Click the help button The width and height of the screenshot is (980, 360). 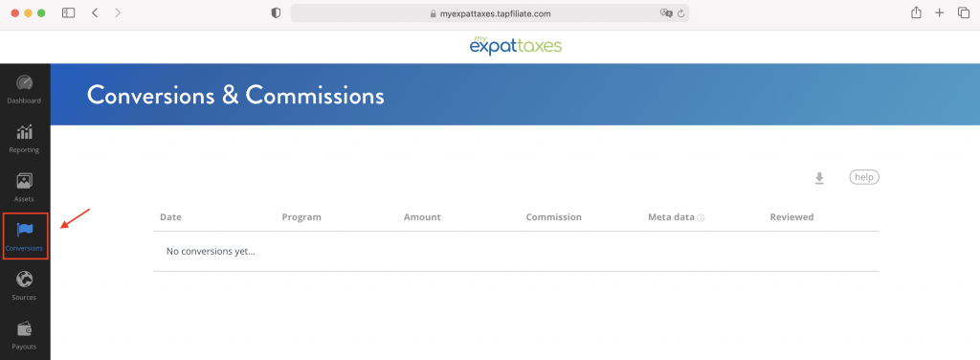[864, 177]
